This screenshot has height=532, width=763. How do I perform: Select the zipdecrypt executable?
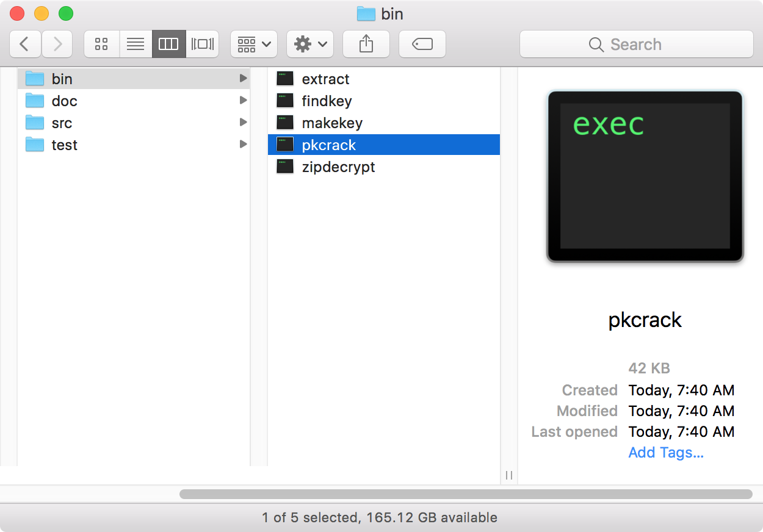click(x=338, y=167)
